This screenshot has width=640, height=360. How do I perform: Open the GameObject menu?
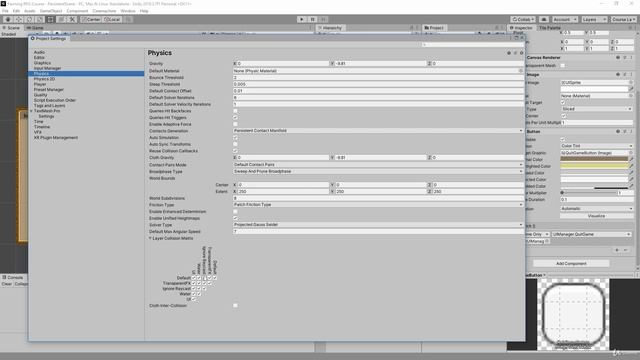point(51,11)
